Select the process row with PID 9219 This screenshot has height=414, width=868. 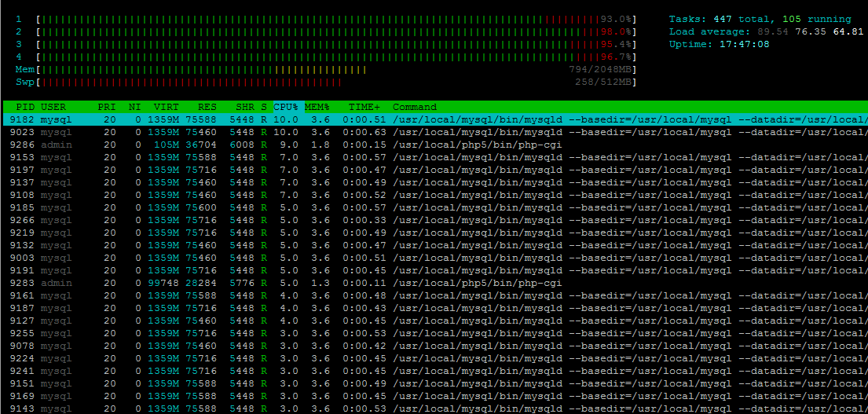pos(435,233)
